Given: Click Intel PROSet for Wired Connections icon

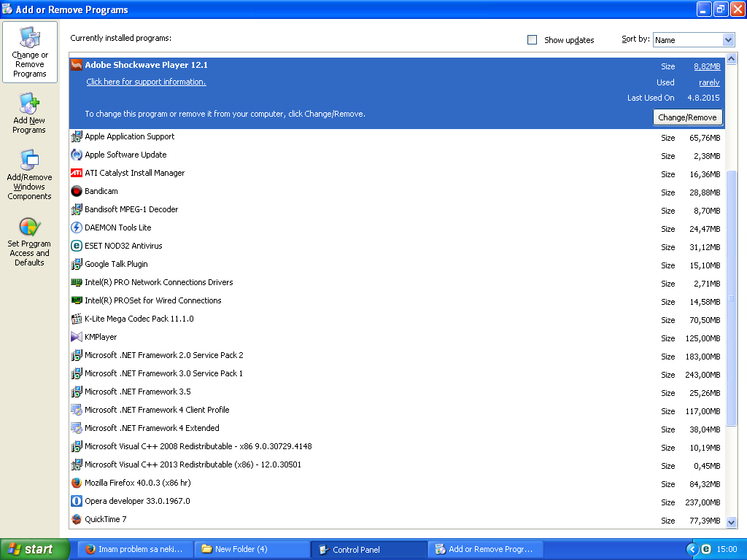Looking at the screenshot, I should tap(76, 300).
